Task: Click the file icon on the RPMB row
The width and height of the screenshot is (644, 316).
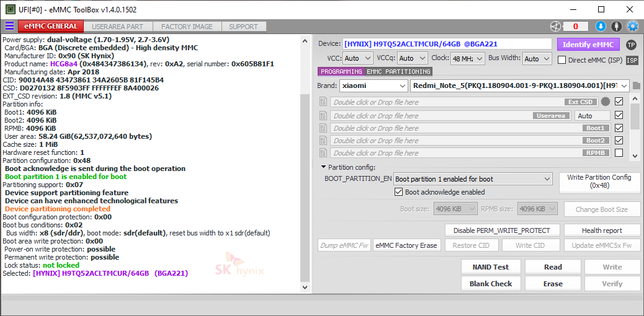Action: pos(323,152)
